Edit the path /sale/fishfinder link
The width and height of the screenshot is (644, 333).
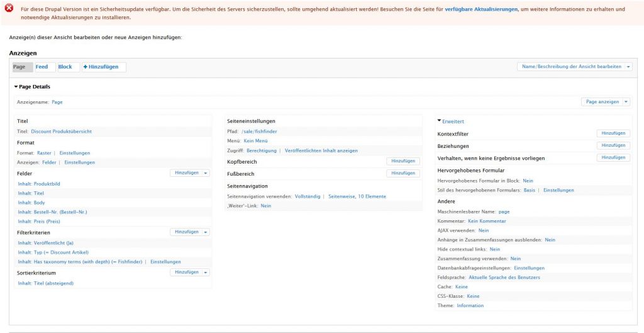[x=259, y=132]
